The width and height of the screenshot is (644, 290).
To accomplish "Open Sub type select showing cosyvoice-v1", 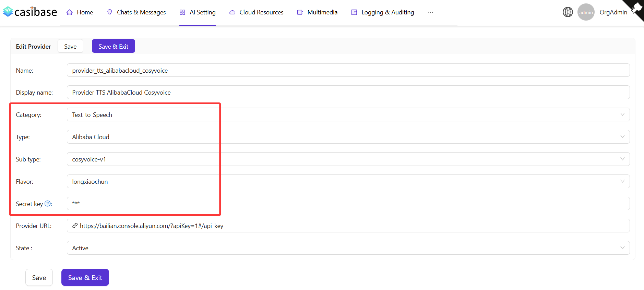I will coord(348,159).
